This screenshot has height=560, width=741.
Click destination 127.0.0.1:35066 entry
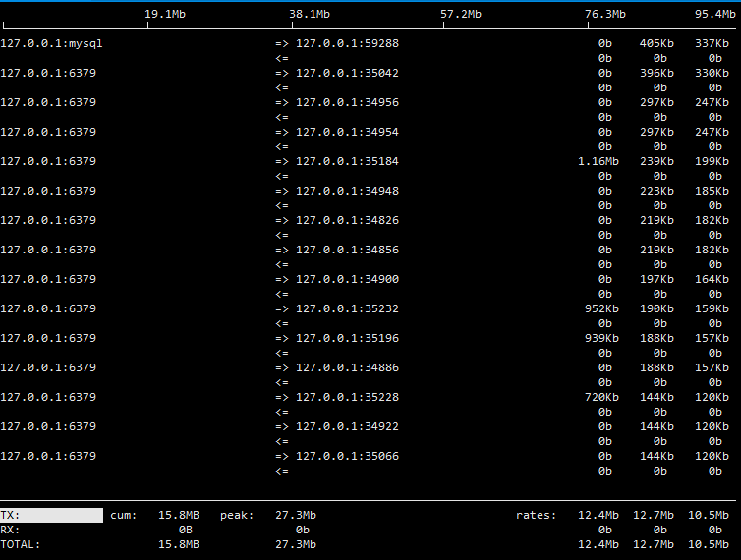[347, 456]
